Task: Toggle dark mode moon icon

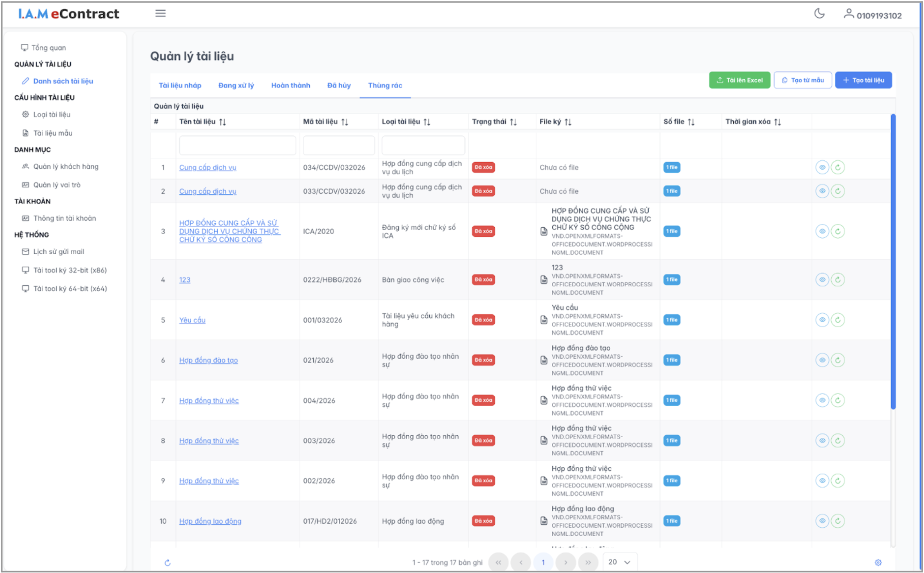Action: [x=819, y=14]
